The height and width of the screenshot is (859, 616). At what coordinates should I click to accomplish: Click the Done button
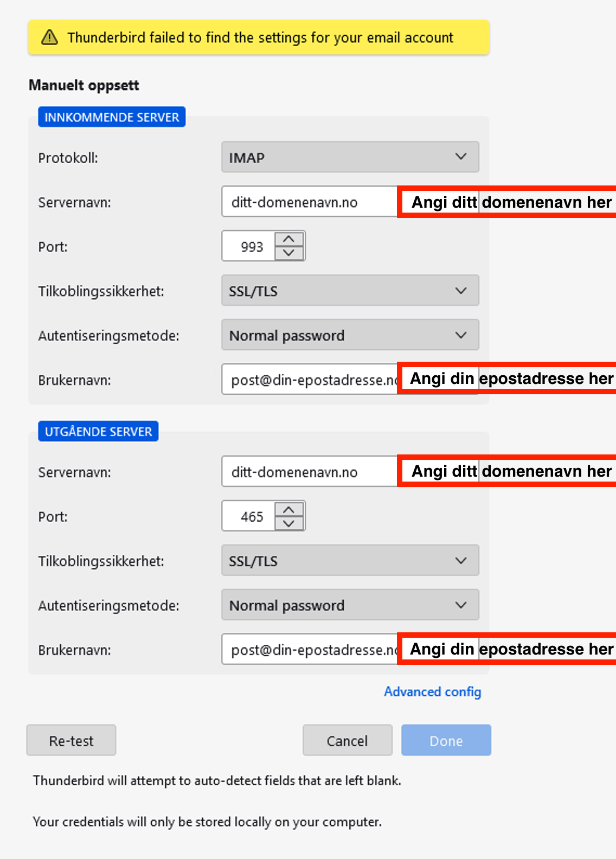coord(446,740)
